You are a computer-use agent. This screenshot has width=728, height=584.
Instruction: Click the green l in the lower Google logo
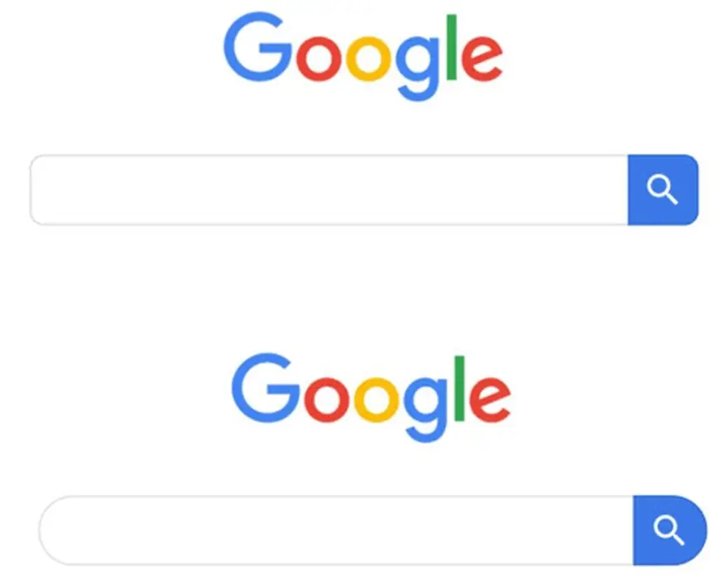click(460, 389)
